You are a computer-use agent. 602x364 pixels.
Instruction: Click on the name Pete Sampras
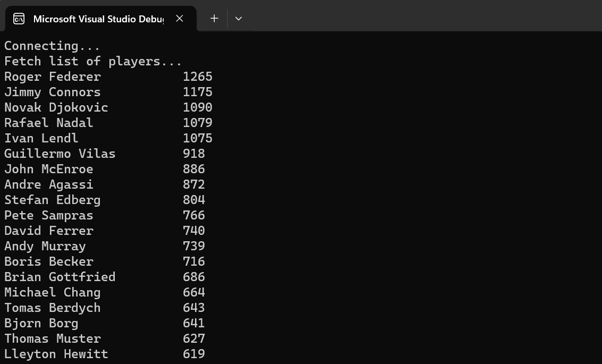coord(48,215)
